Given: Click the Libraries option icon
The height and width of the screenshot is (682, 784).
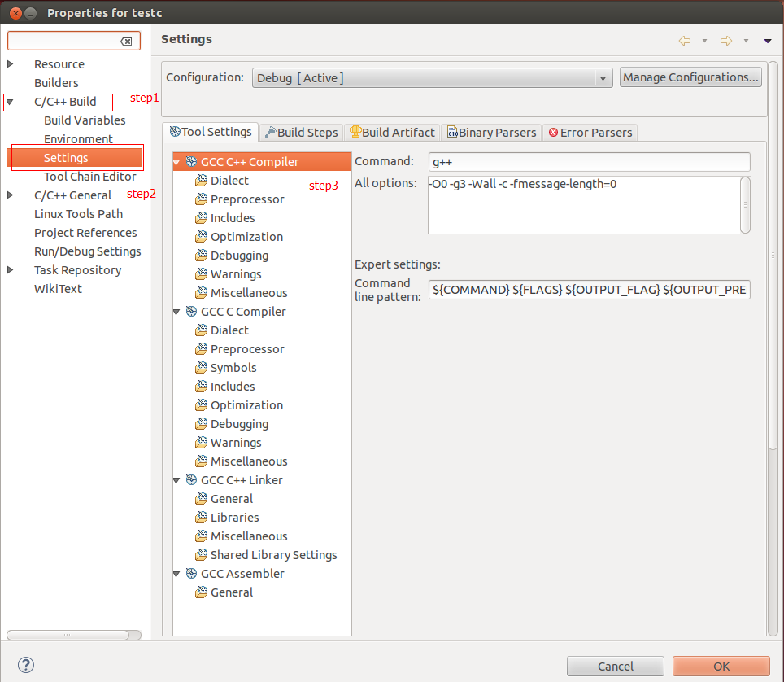Looking at the screenshot, I should pos(201,517).
